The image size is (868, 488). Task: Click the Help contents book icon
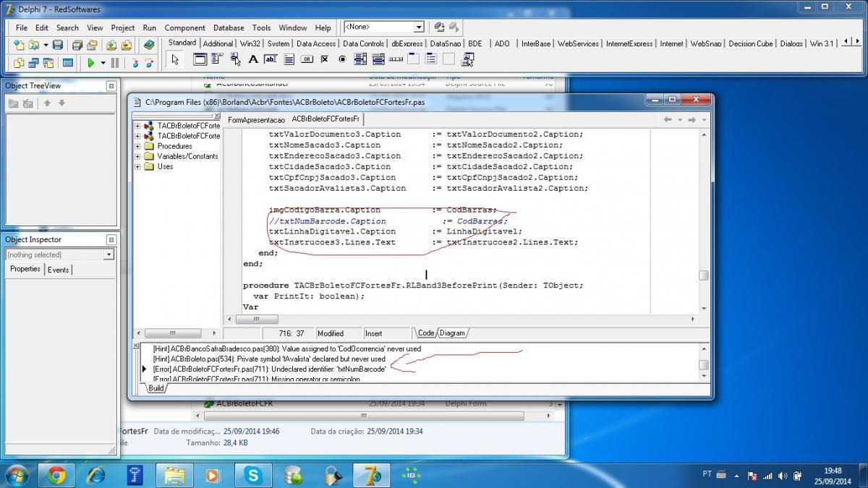149,46
